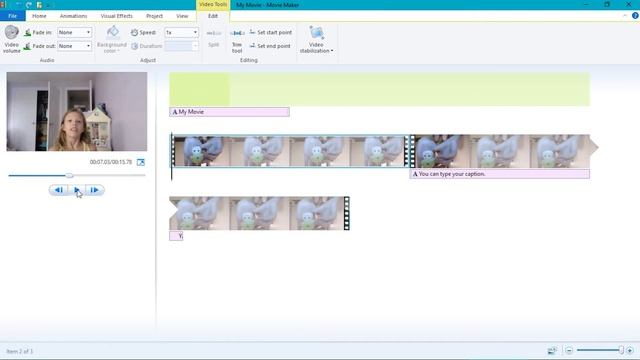
Task: Open the File menu
Action: [x=13, y=16]
